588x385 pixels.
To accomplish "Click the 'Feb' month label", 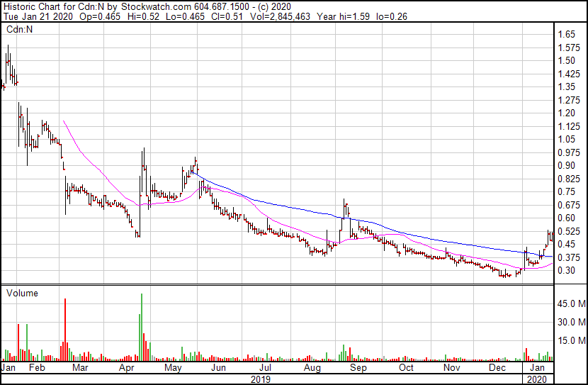I will (x=37, y=368).
